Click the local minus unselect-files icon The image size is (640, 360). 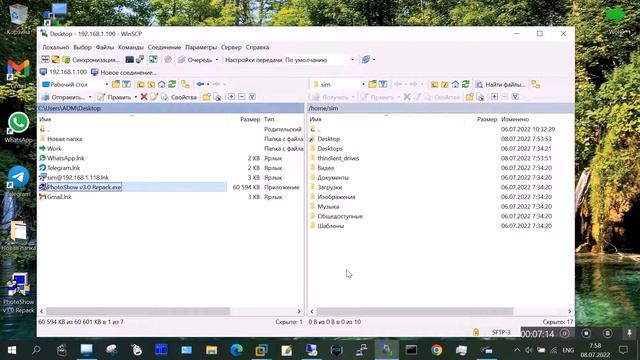click(242, 97)
